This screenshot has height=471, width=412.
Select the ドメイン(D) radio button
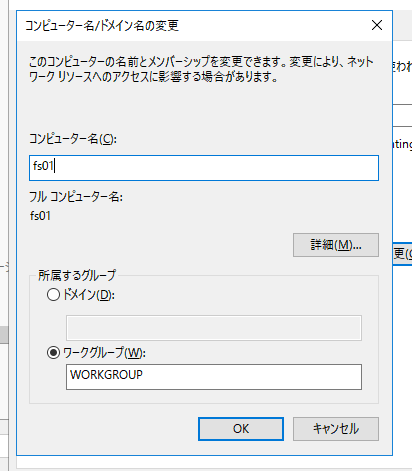53,295
